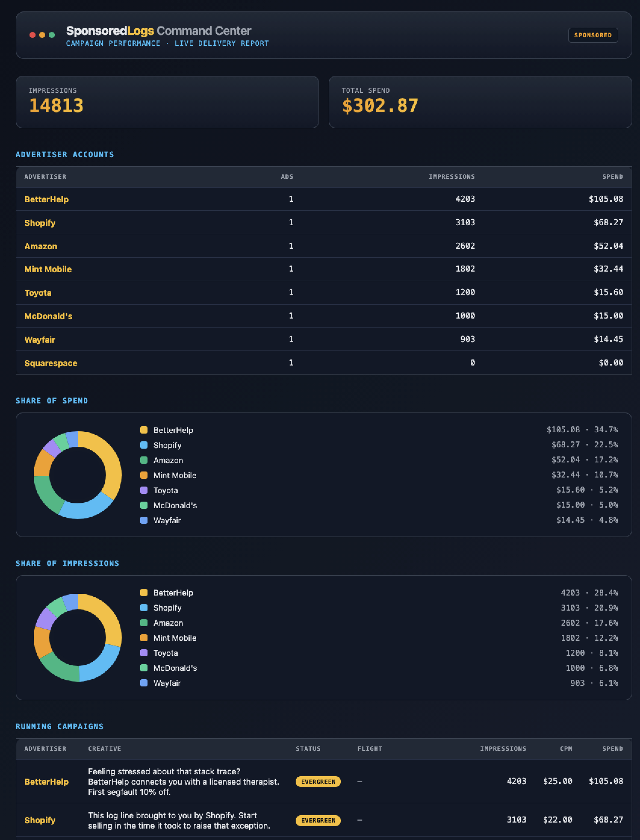Click BetterHelp spend cell $105.08 in accounts
The height and width of the screenshot is (840, 640).
pos(606,199)
